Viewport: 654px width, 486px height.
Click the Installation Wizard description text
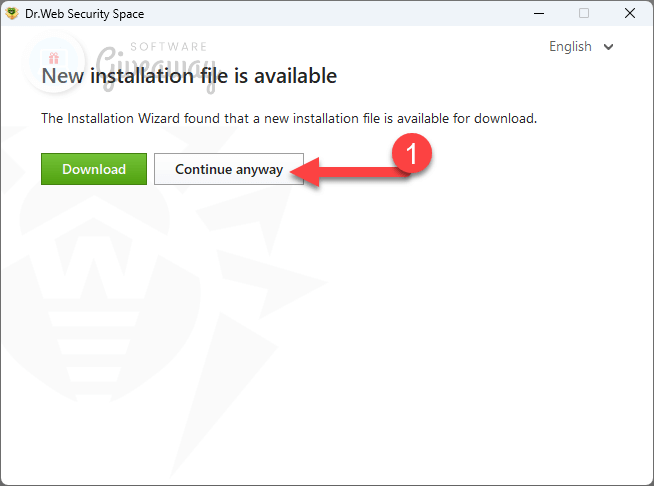coord(289,118)
